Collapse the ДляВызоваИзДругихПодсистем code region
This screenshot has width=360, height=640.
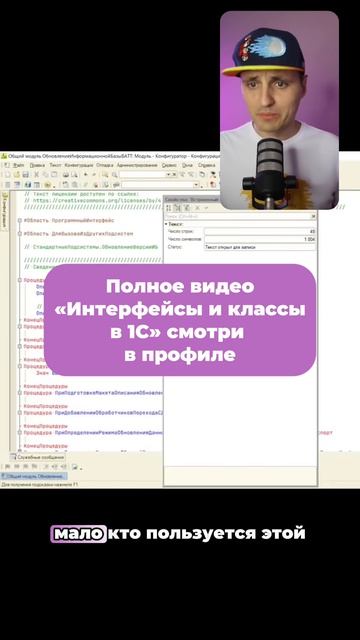click(20, 233)
